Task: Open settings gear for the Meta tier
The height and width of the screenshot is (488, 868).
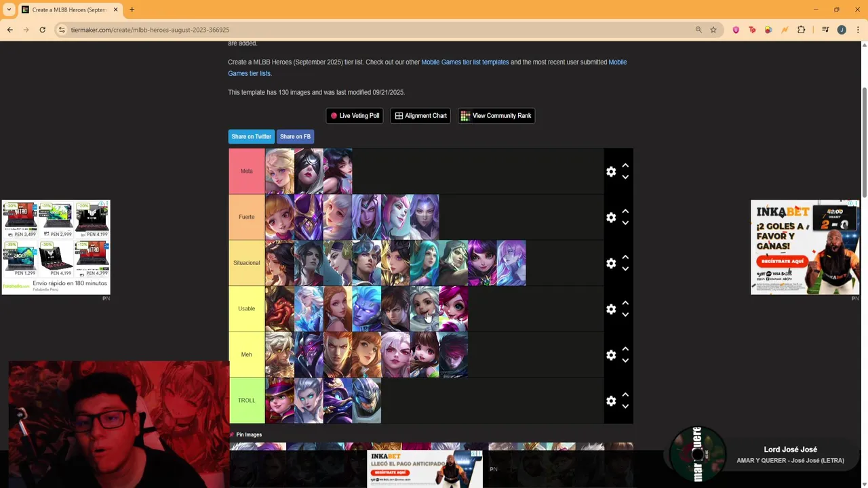Action: point(611,171)
